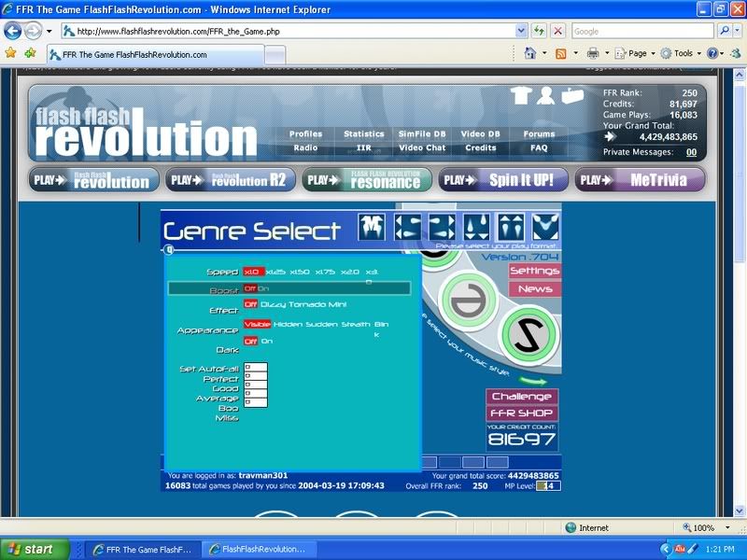
Task: Turn the Dark option On
Action: [x=267, y=342]
